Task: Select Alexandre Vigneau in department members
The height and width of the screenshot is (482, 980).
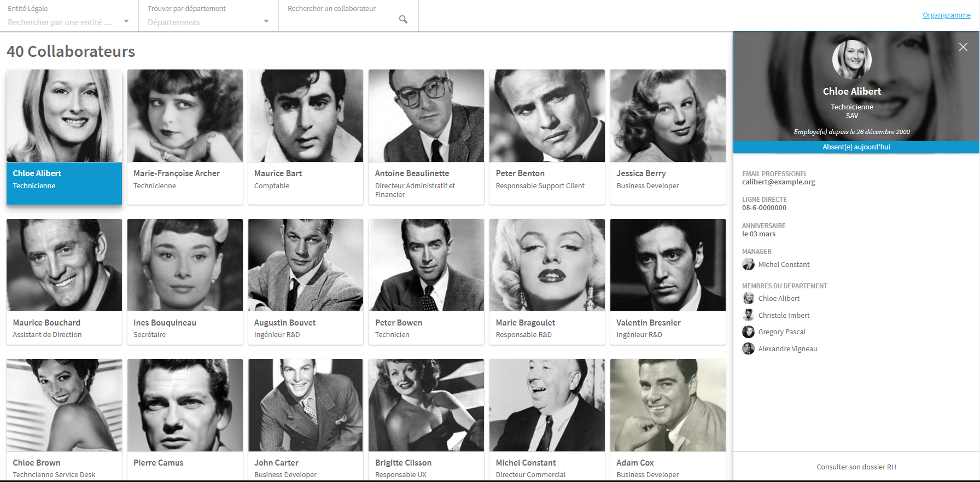Action: pos(787,349)
